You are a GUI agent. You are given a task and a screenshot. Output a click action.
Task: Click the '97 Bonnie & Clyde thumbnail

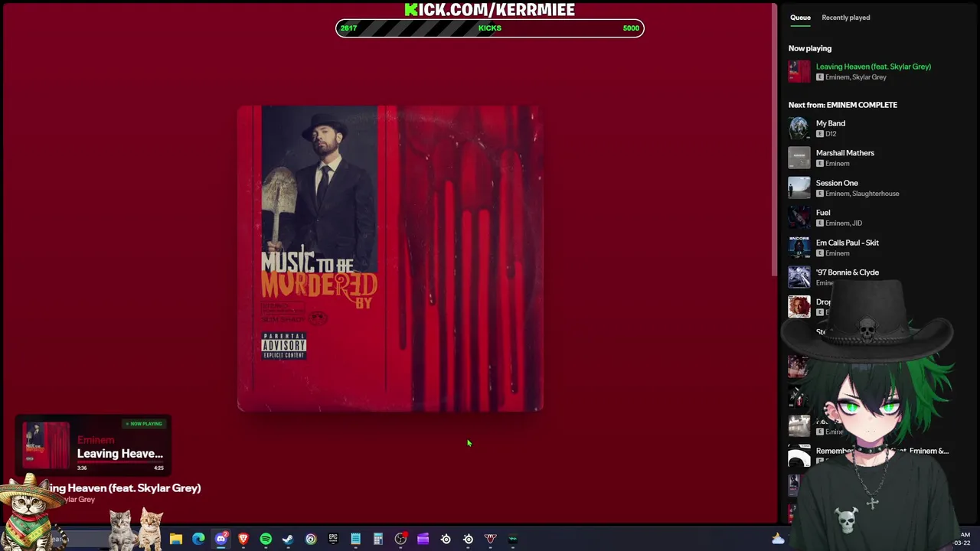coord(799,277)
